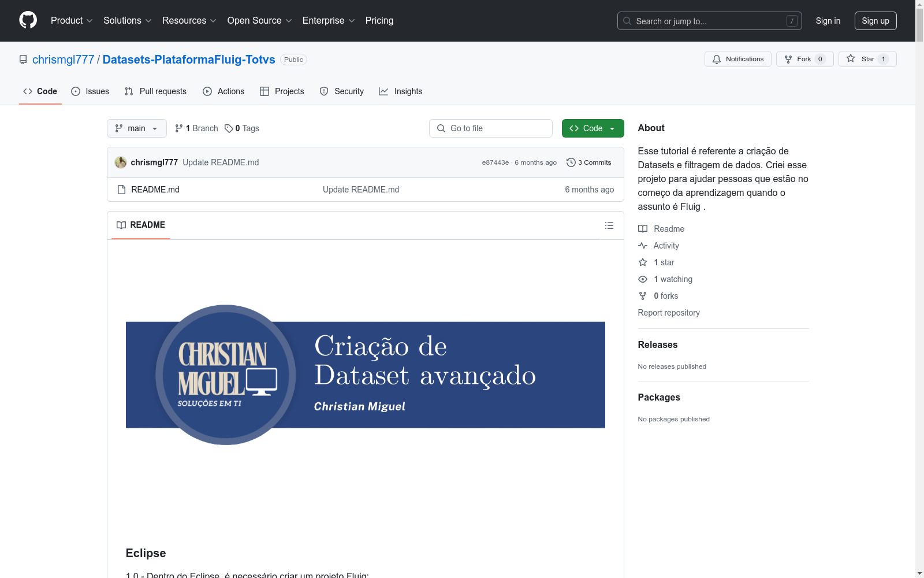Open the main branch selector dropdown

(x=137, y=128)
